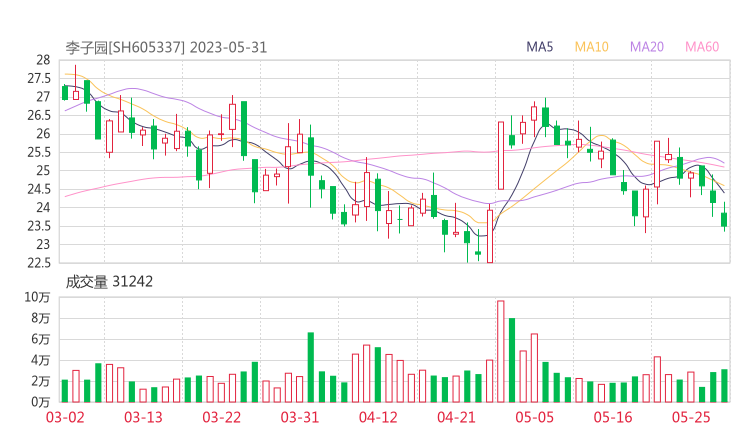The width and height of the screenshot is (740, 440).
Task: Click the 03-31 date label
Action: (300, 417)
